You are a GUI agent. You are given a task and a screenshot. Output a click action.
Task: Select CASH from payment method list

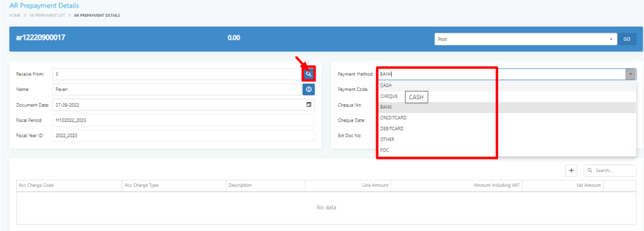(506, 85)
